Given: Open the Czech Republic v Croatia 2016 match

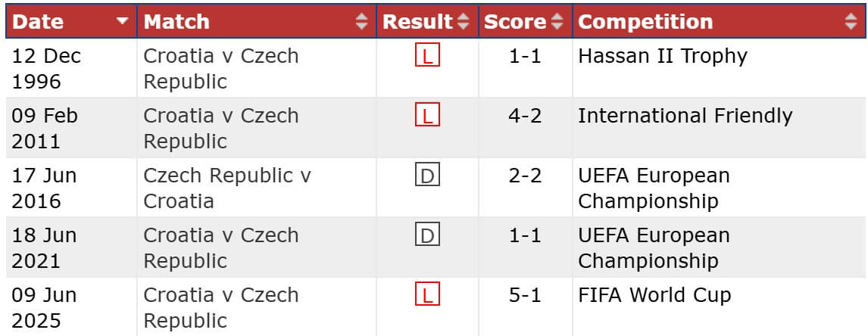Looking at the screenshot, I should [x=226, y=188].
